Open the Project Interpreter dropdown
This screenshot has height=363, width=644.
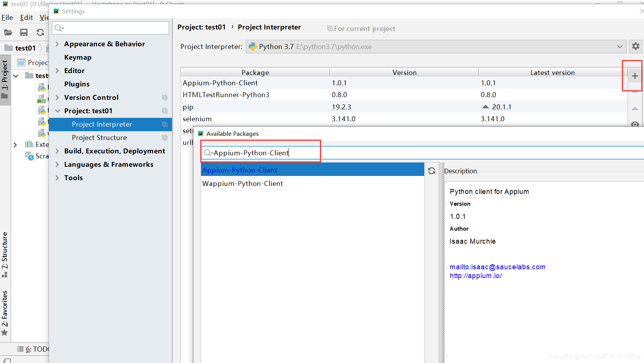point(436,47)
